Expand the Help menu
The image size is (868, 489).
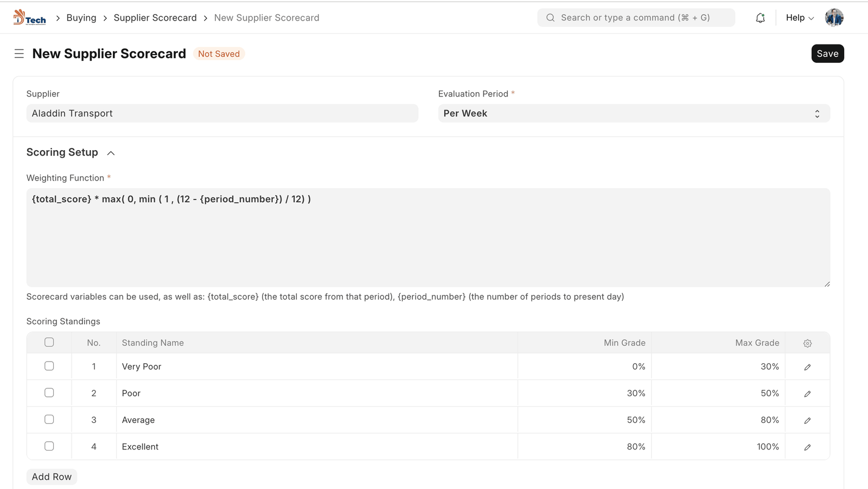point(800,18)
